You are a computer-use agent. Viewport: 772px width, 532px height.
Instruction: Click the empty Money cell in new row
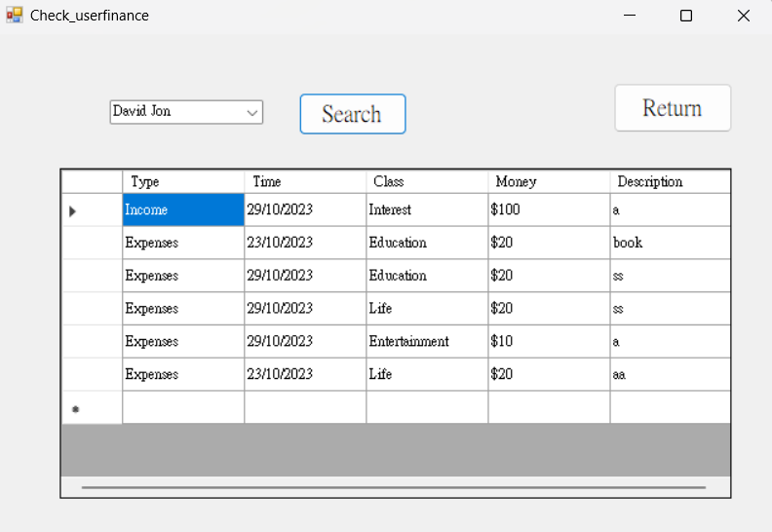point(549,407)
